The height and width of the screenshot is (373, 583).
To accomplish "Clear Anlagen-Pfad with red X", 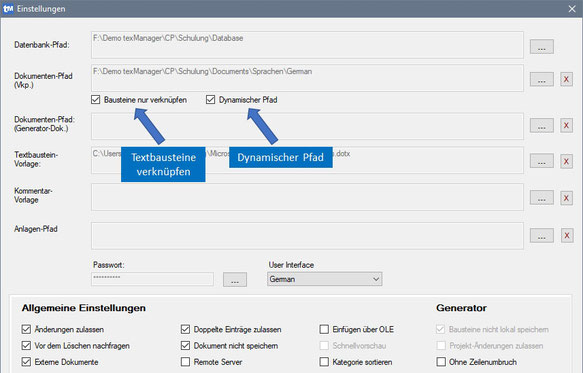I will (x=566, y=235).
